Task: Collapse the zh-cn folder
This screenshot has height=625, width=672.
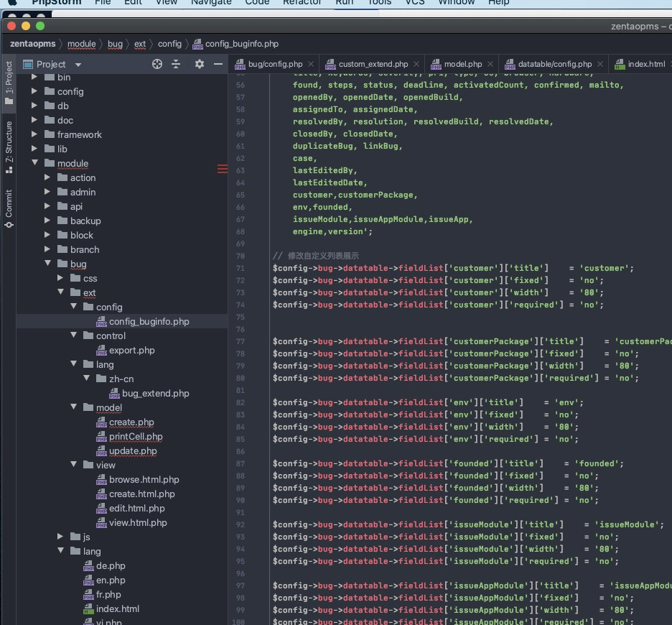Action: (87, 379)
